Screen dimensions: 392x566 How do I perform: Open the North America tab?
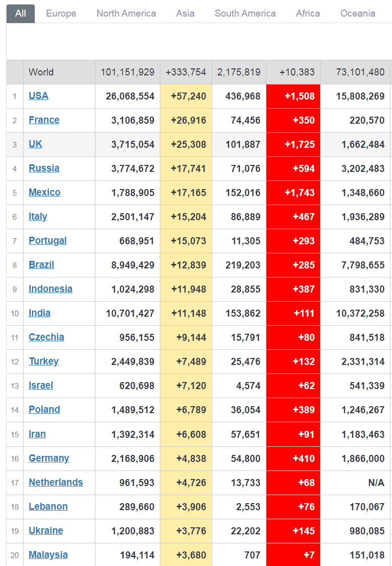pyautogui.click(x=126, y=14)
